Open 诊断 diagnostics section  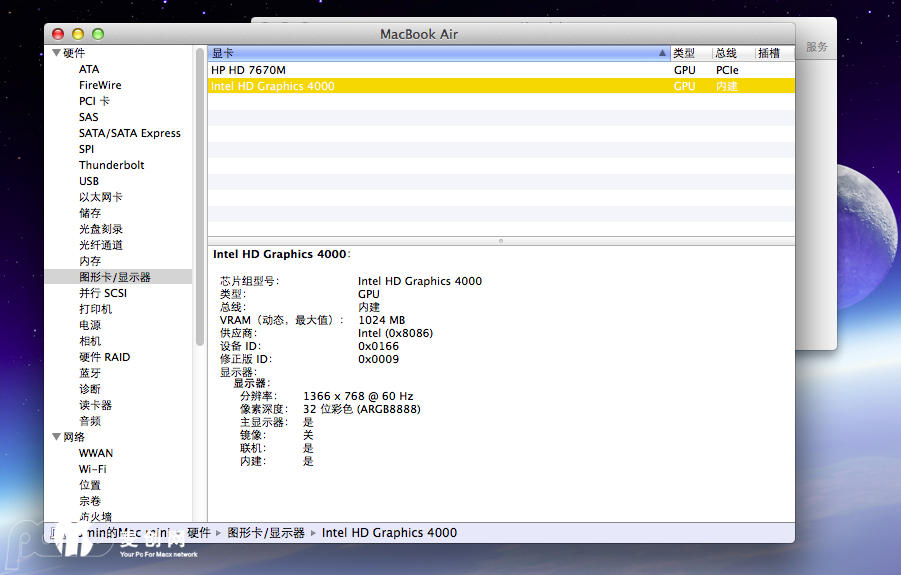90,389
